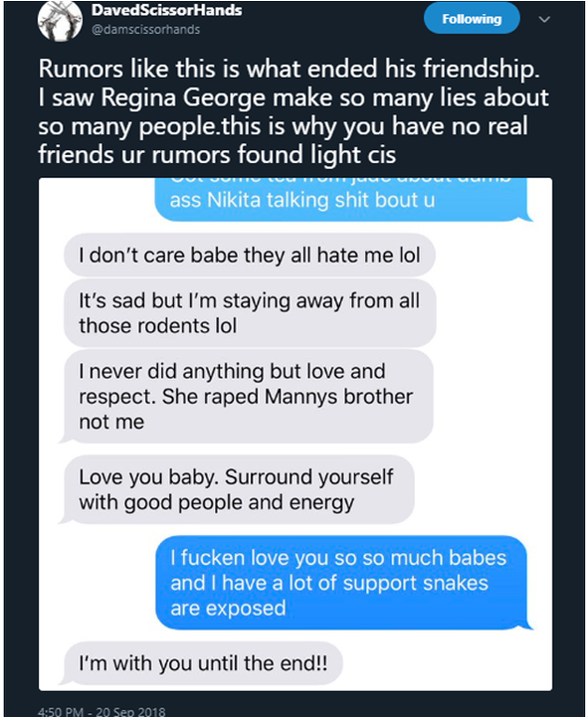Click the 'ass Nikita talking' blue bubble
588x717 pixels.
click(x=343, y=199)
